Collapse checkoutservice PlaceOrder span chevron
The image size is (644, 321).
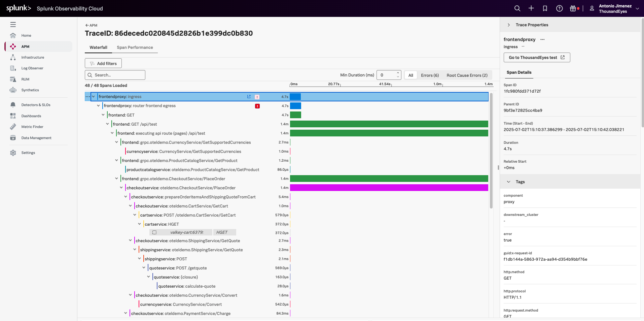coord(121,188)
